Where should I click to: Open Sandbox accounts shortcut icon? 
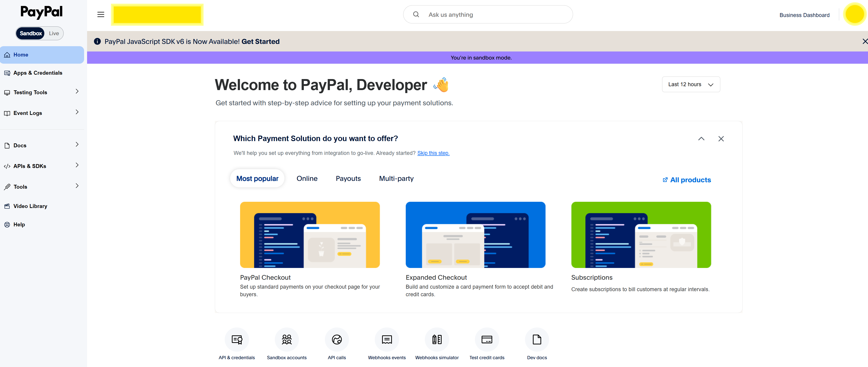(x=286, y=339)
